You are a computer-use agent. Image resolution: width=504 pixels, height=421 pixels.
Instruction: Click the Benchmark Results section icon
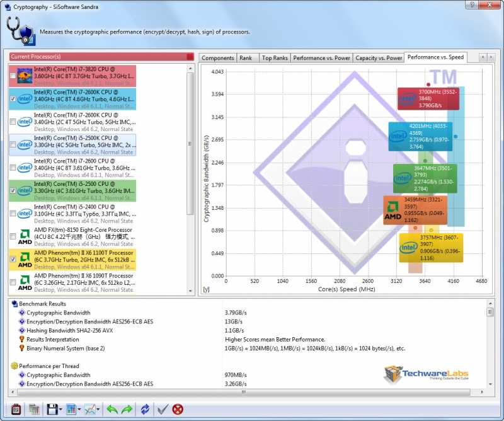(x=14, y=304)
